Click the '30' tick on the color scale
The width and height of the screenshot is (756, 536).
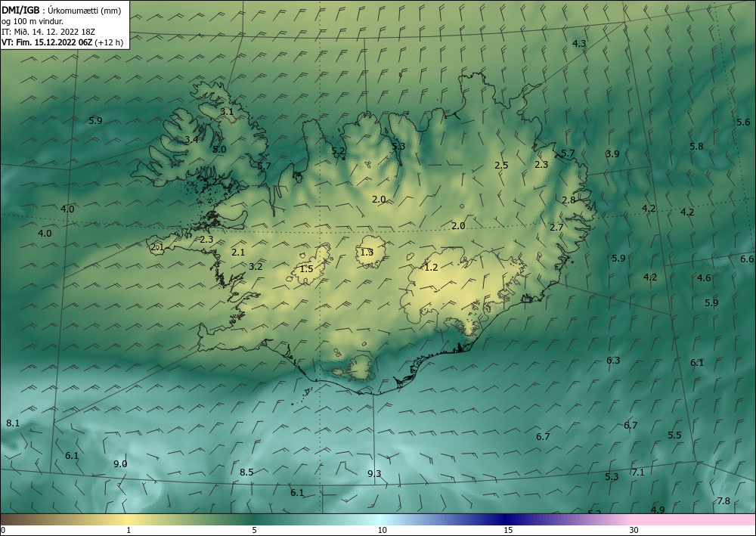[x=634, y=530]
